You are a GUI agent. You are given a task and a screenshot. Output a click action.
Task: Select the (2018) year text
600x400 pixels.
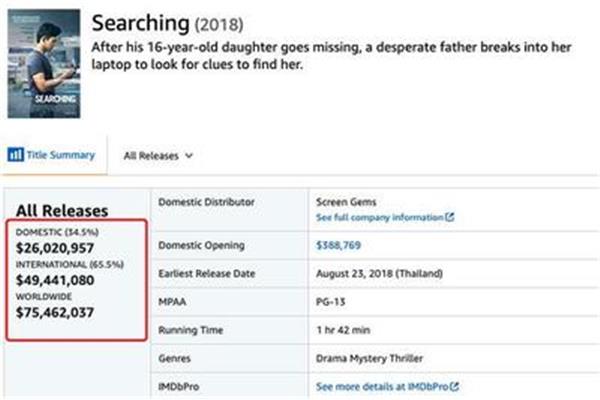click(219, 25)
